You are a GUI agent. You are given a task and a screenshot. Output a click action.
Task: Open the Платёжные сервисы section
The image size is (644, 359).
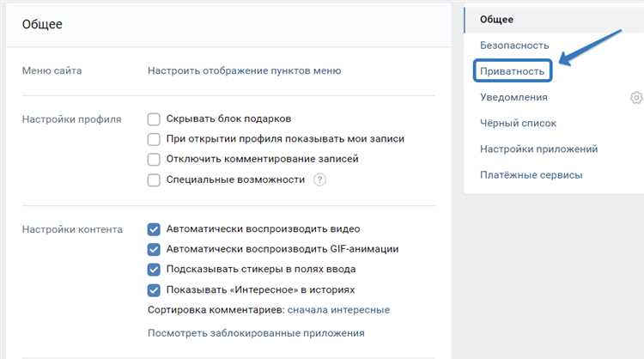[x=531, y=175]
